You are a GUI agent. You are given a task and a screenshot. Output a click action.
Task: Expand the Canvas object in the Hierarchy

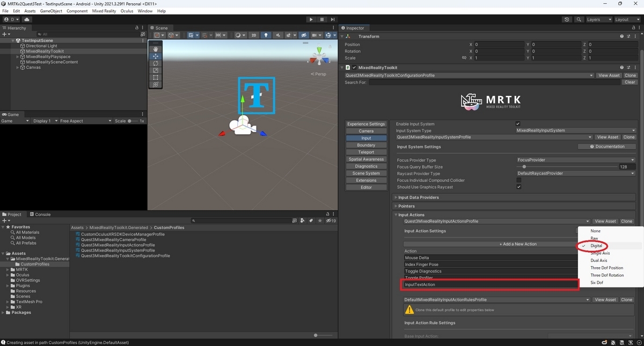17,67
